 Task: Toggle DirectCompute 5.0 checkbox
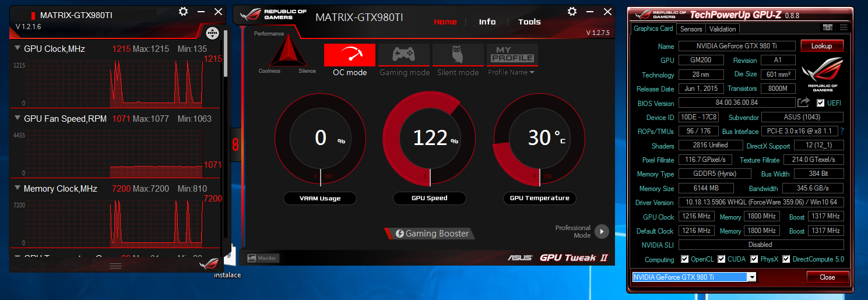click(786, 259)
